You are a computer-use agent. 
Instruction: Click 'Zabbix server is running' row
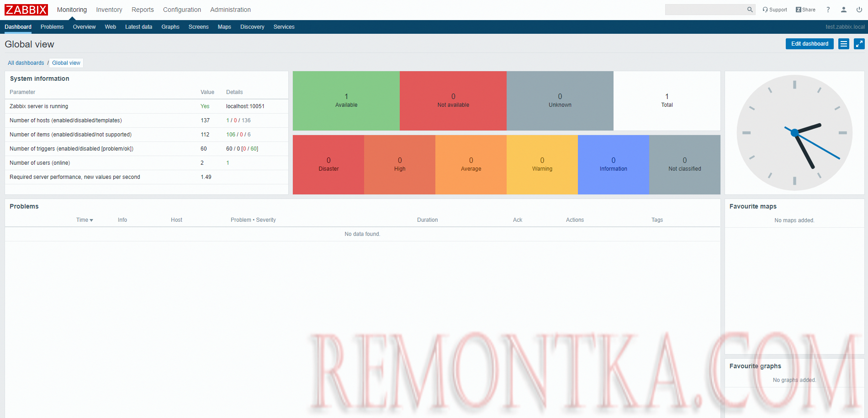point(147,106)
